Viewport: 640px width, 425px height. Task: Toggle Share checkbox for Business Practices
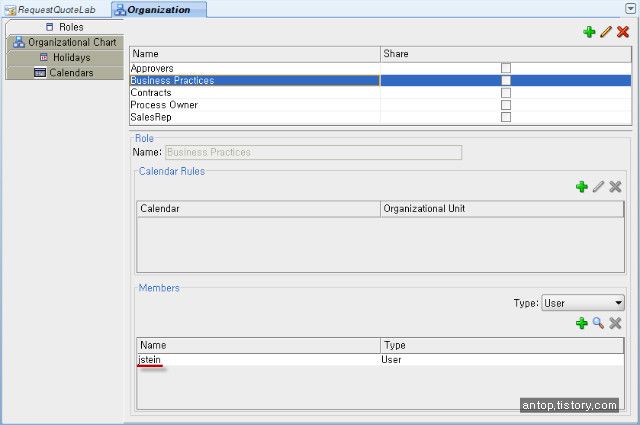506,80
